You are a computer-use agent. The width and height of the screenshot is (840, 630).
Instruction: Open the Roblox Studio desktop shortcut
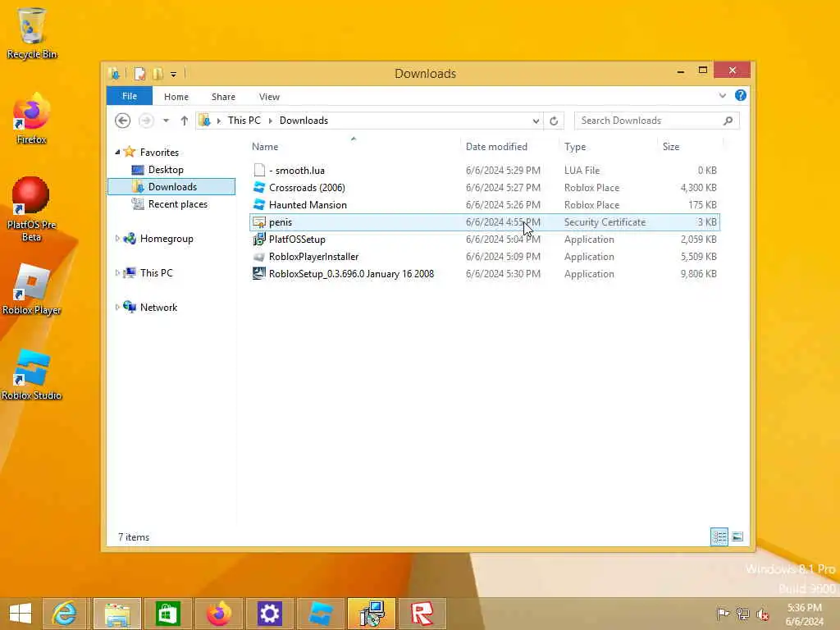32,375
